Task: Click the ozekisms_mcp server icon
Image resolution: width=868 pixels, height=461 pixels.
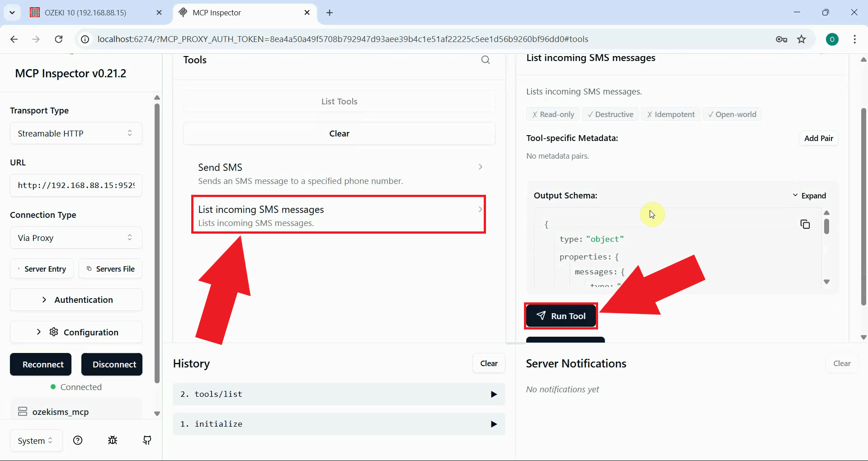Action: pyautogui.click(x=23, y=411)
